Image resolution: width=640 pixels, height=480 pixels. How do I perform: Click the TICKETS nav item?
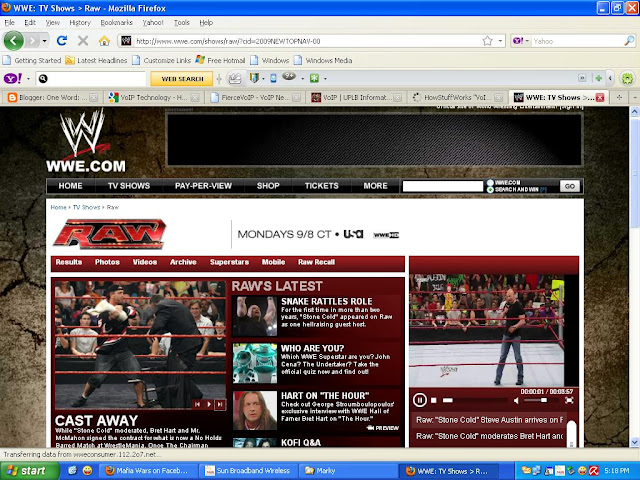click(x=322, y=186)
